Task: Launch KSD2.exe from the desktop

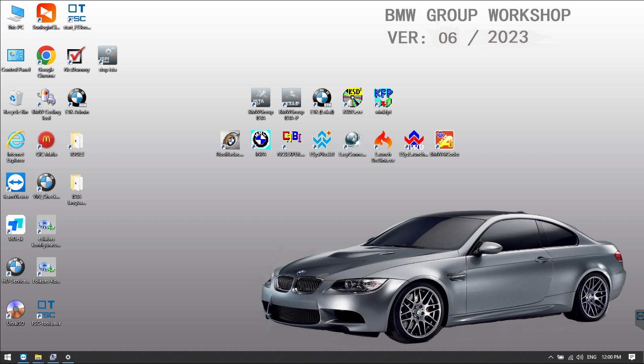Action: pos(353,102)
